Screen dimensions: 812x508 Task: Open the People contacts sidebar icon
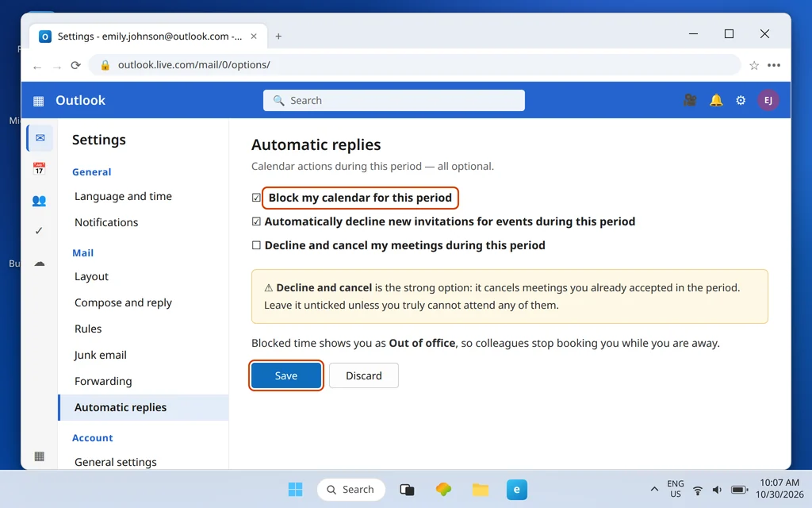pyautogui.click(x=39, y=200)
